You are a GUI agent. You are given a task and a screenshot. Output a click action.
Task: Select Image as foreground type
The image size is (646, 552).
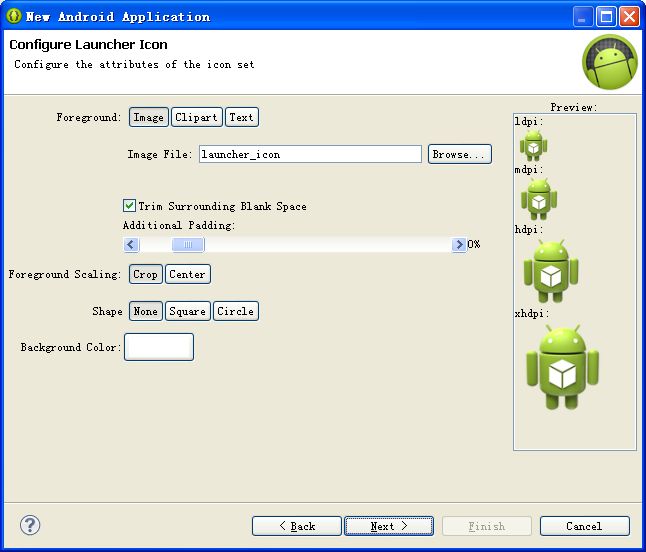tap(148, 117)
